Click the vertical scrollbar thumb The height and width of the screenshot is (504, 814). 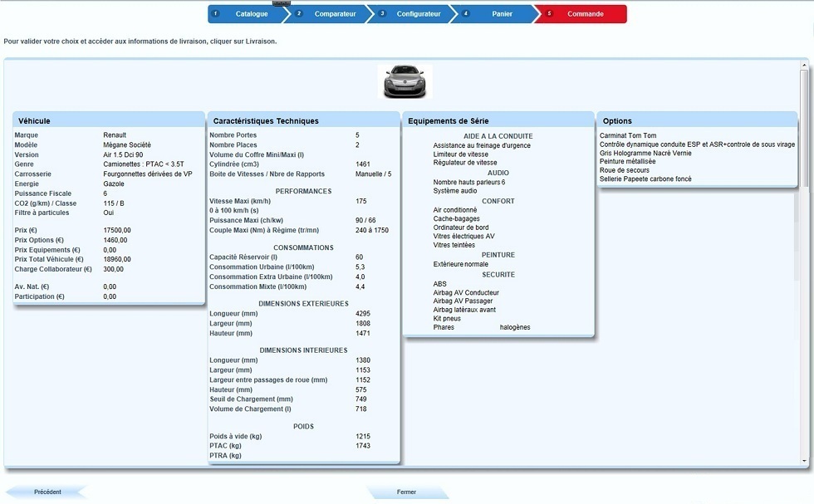click(x=803, y=129)
